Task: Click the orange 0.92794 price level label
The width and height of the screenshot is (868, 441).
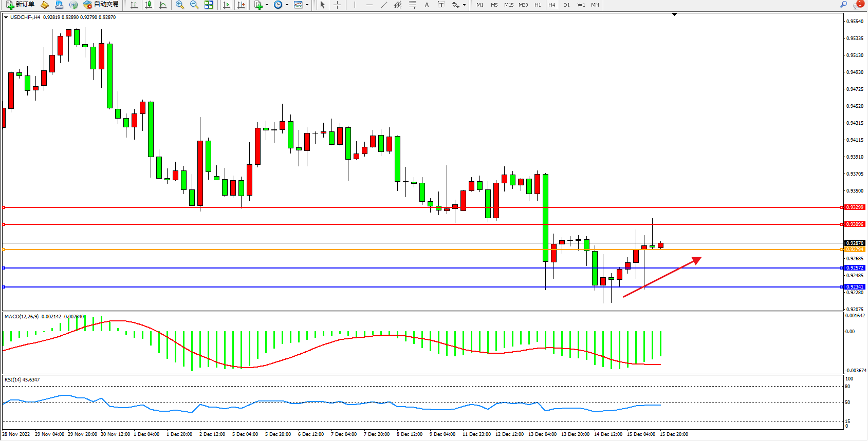Action: 855,250
